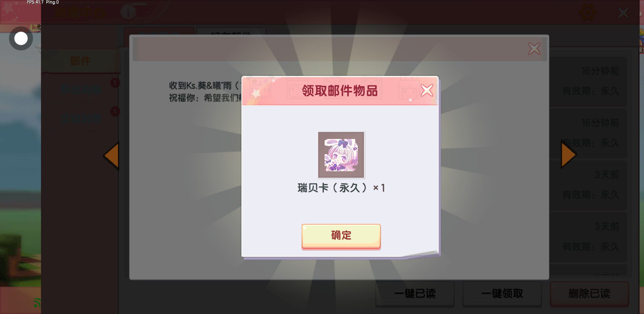Close the mail detail window

tap(534, 49)
